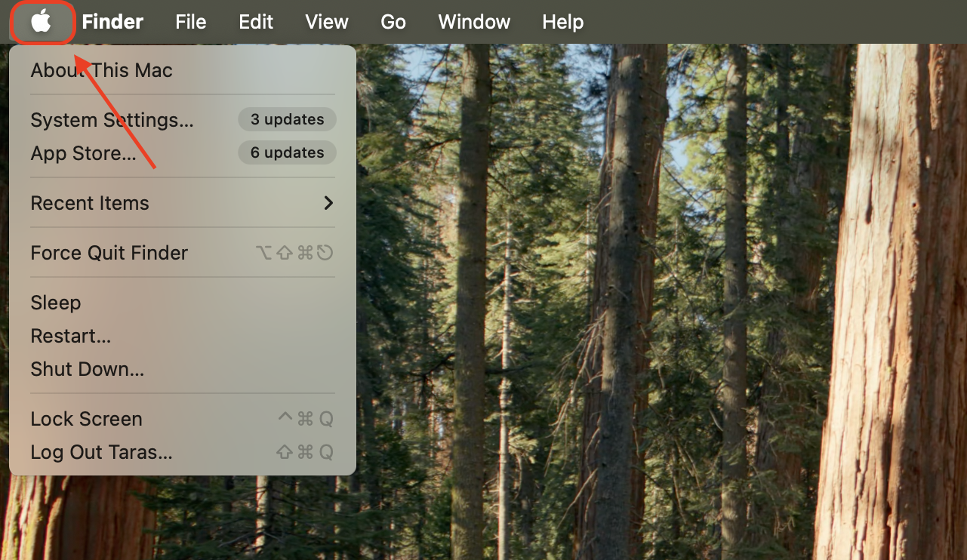
Task: Log out user Taras
Action: (100, 452)
